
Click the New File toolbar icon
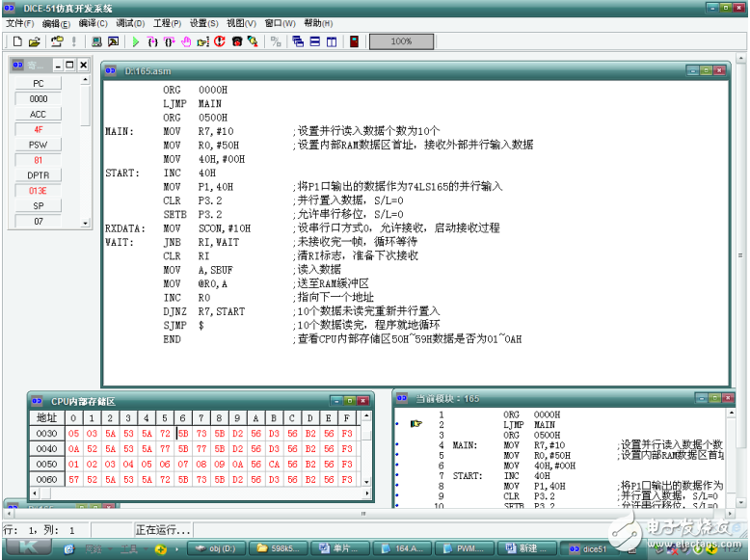tap(16, 41)
